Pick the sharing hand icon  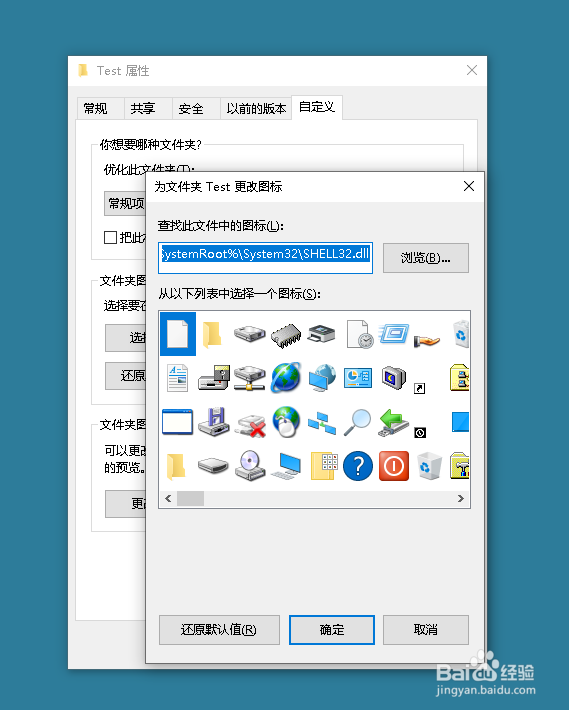tap(426, 340)
